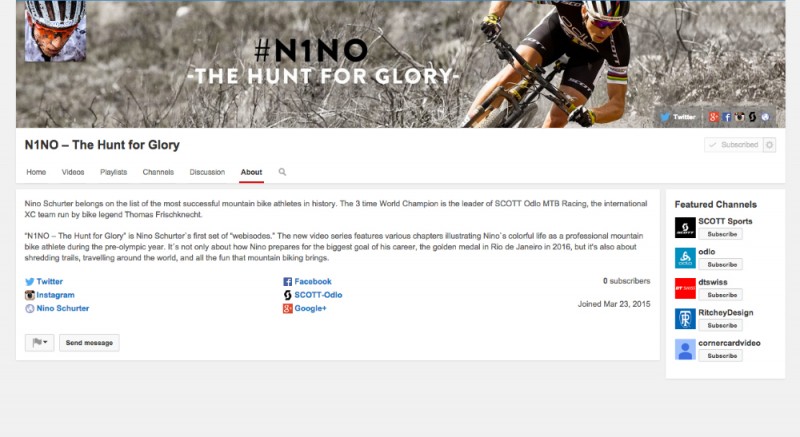Expand the report flag dropdown
800x437 pixels.
(39, 343)
